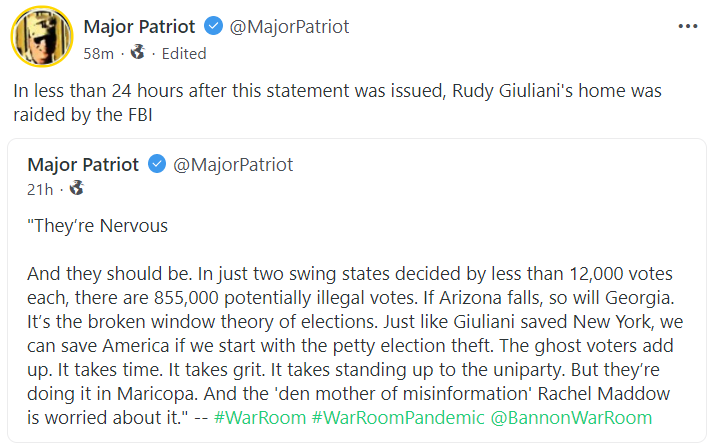Click the globe visibility icon next to 58m
The width and height of the screenshot is (715, 447).
coord(136,53)
